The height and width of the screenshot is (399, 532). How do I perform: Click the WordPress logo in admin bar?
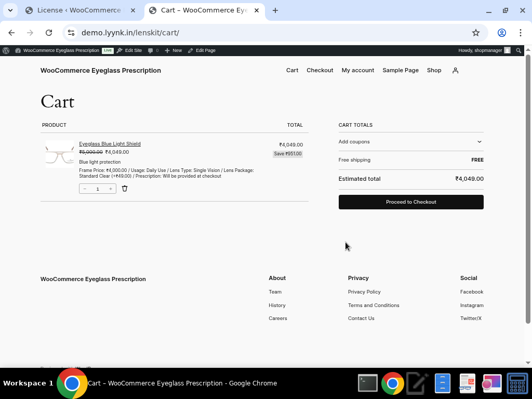pyautogui.click(x=6, y=50)
